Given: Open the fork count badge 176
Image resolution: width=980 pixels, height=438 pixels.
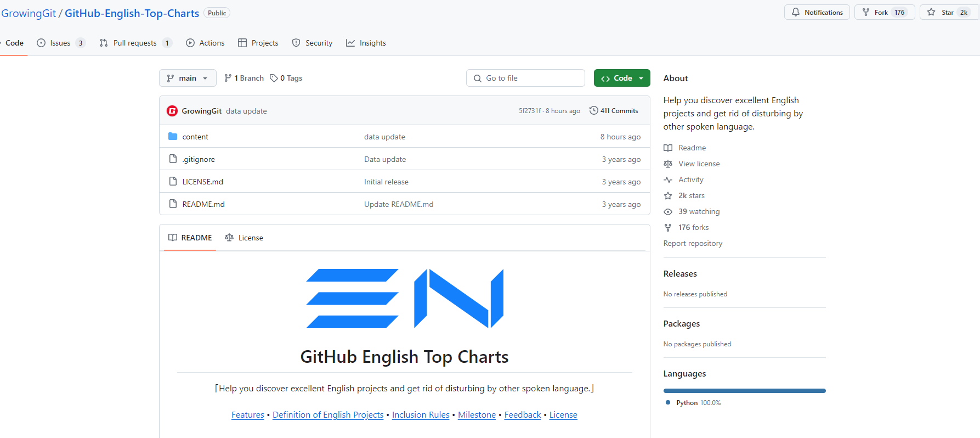Looking at the screenshot, I should point(899,12).
